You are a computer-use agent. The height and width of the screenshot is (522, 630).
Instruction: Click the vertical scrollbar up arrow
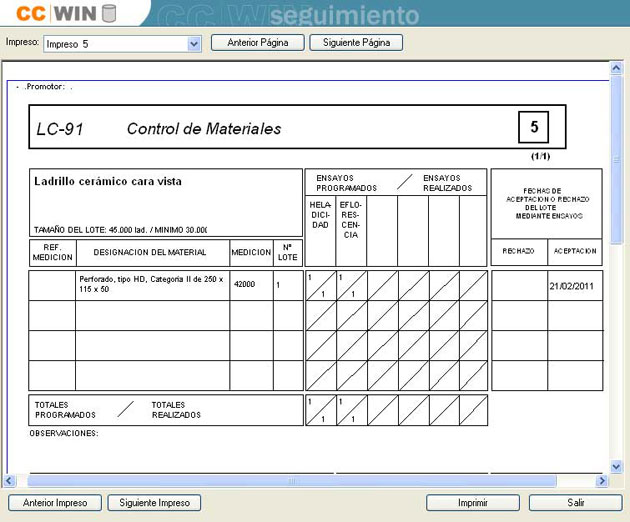tap(616, 68)
